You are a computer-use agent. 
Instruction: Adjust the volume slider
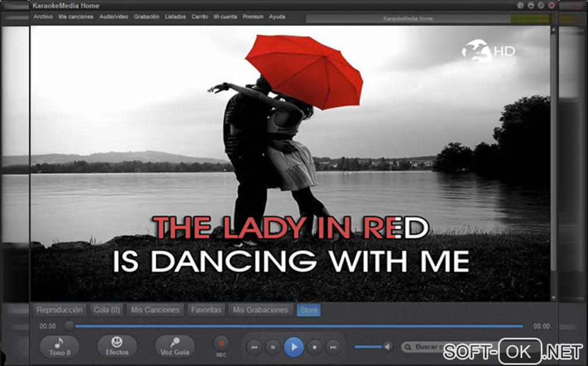pyautogui.click(x=369, y=347)
